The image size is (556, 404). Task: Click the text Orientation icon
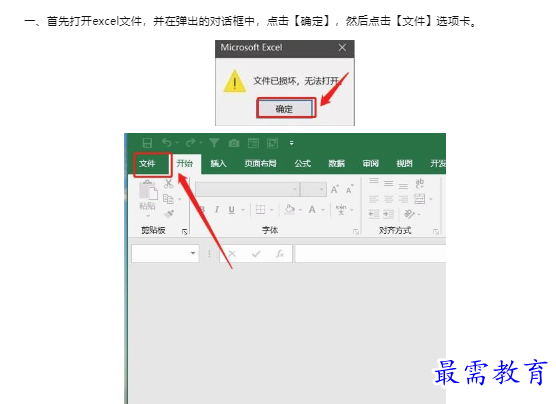409,214
